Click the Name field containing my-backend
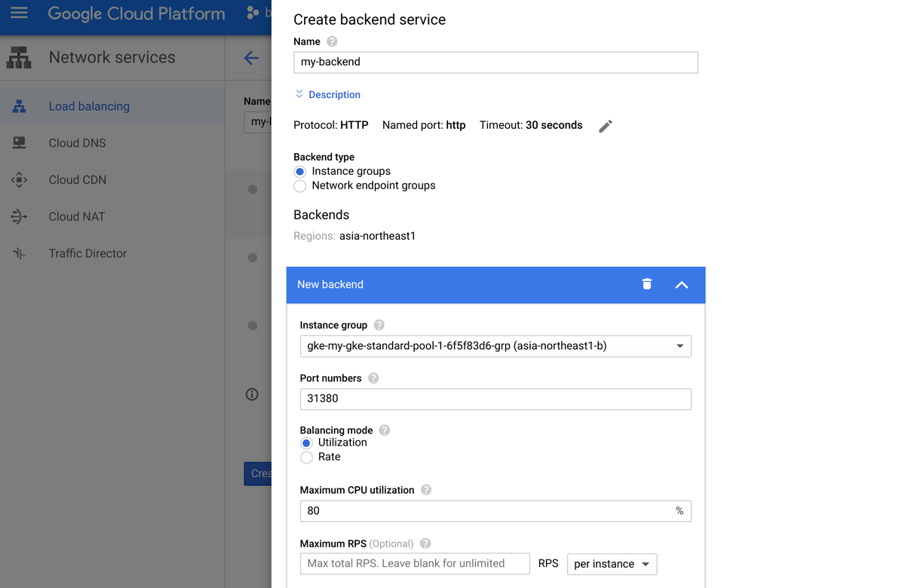Screen dimensions: 905x588 495,62
